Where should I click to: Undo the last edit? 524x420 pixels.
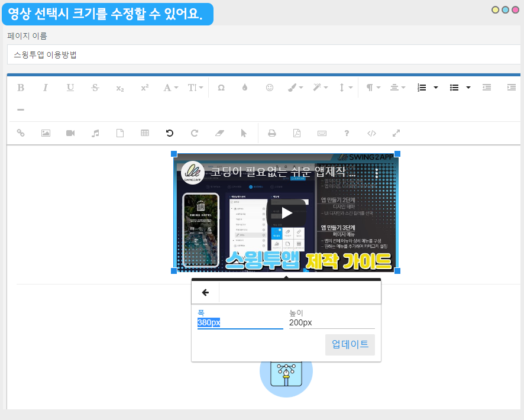click(170, 133)
